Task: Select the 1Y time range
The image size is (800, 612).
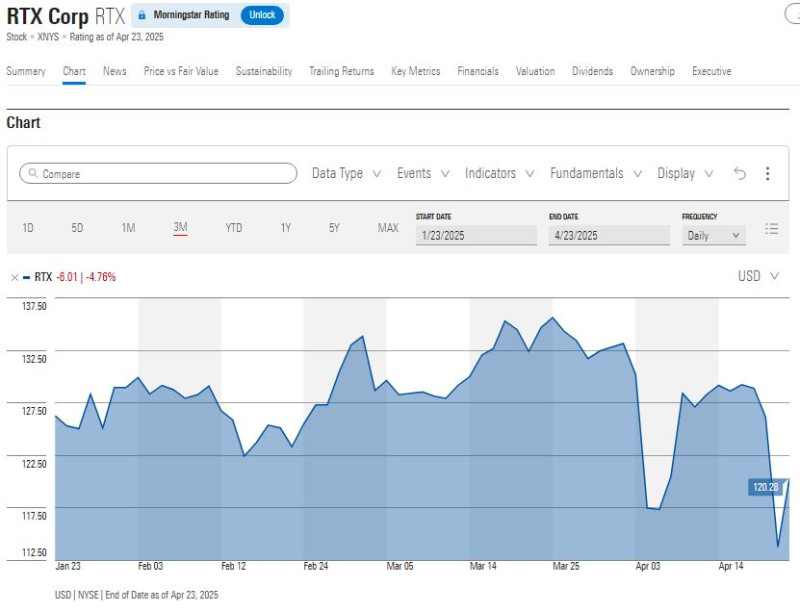Action: click(286, 228)
